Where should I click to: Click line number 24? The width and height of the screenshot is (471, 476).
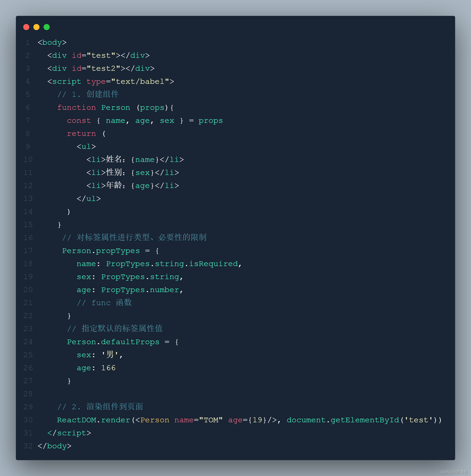pyautogui.click(x=28, y=342)
